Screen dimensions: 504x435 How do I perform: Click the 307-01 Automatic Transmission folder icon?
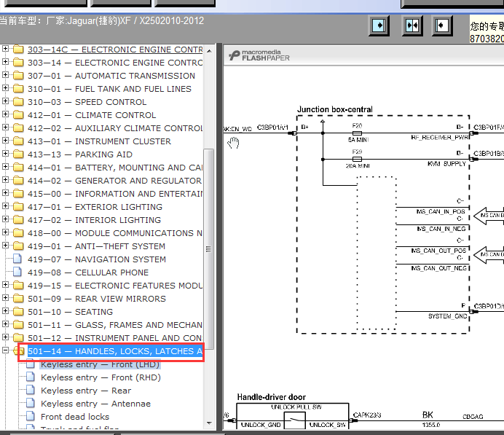pyautogui.click(x=18, y=75)
